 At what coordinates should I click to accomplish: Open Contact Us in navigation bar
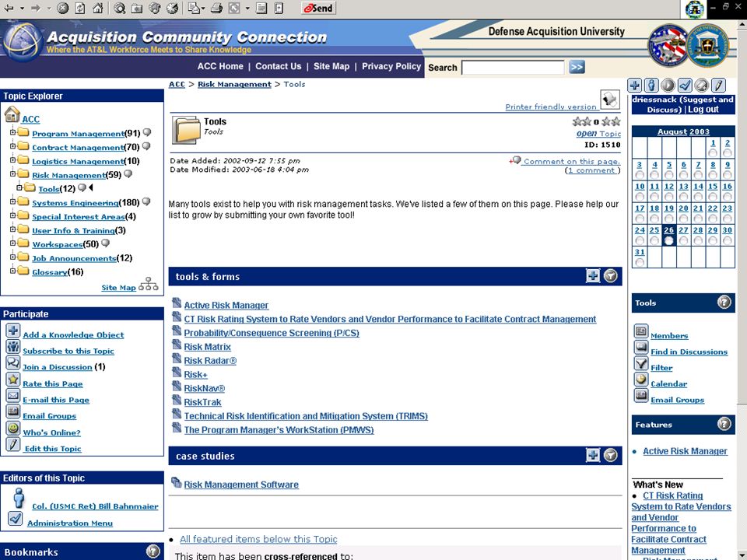[279, 66]
